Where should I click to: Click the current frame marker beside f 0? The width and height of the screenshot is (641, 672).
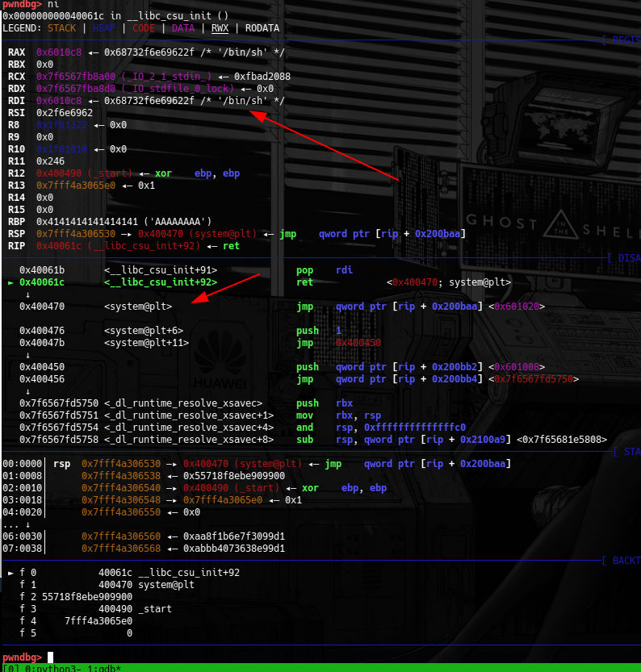pyautogui.click(x=11, y=572)
